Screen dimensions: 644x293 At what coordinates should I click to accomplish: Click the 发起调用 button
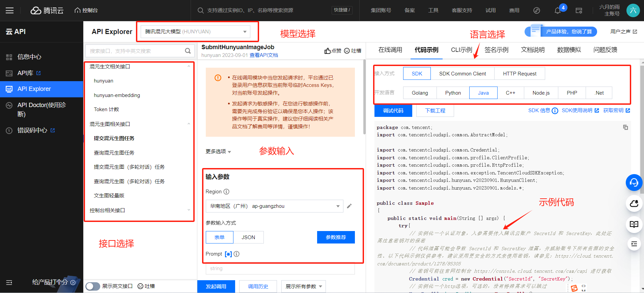pyautogui.click(x=216, y=286)
